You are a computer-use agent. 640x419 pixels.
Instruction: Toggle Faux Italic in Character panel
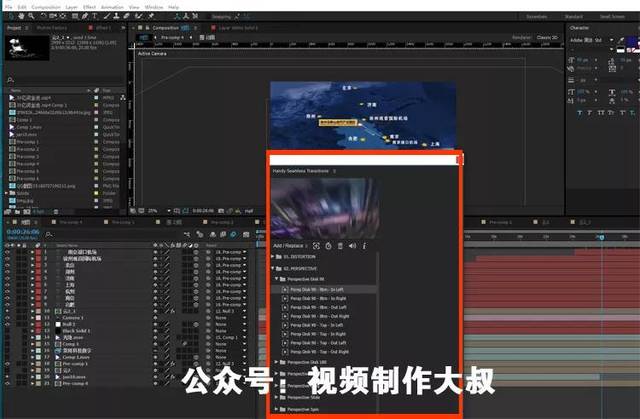pos(590,113)
